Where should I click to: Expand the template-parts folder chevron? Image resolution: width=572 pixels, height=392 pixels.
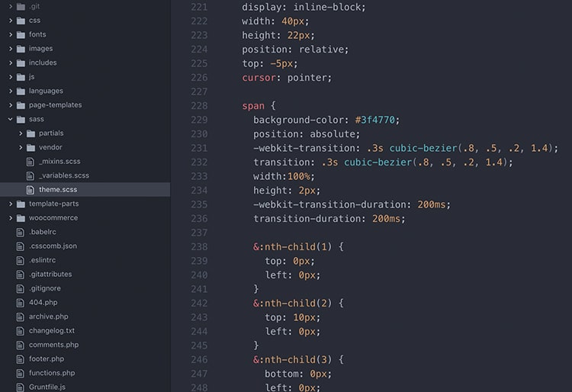pos(11,204)
